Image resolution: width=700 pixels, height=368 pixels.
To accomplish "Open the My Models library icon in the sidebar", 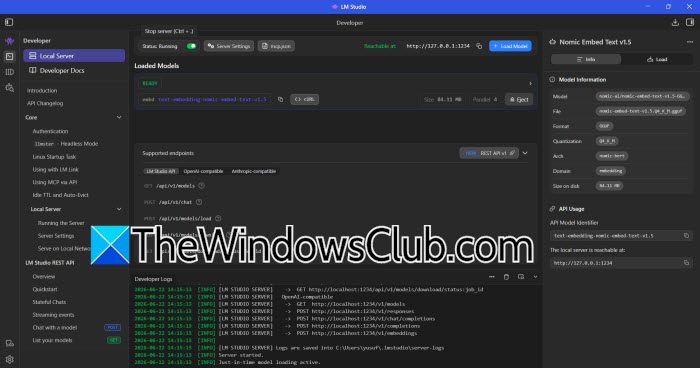I will tap(9, 72).
